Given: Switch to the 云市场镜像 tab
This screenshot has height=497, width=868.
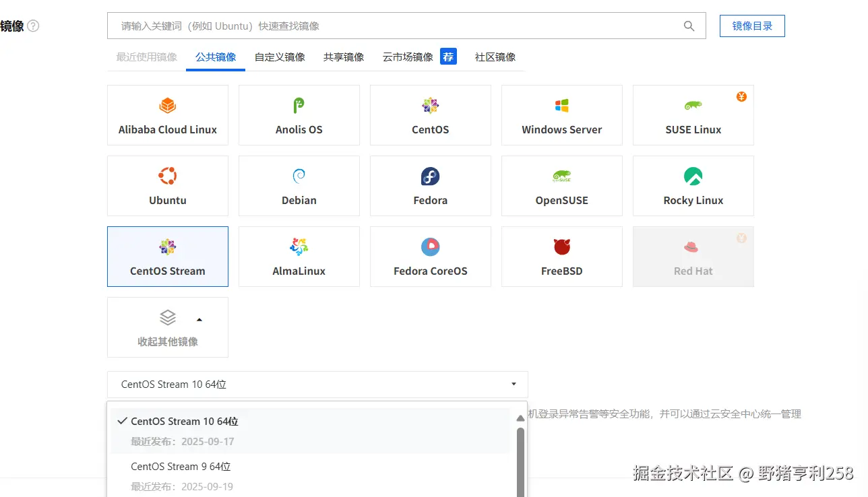Looking at the screenshot, I should click(x=408, y=57).
